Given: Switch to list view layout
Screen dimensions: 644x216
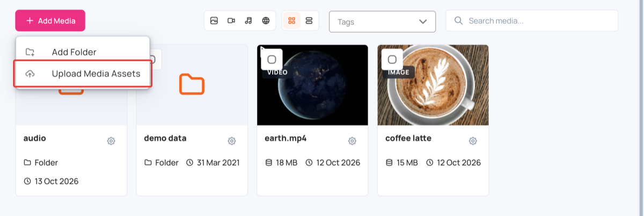Looking at the screenshot, I should click(x=309, y=20).
